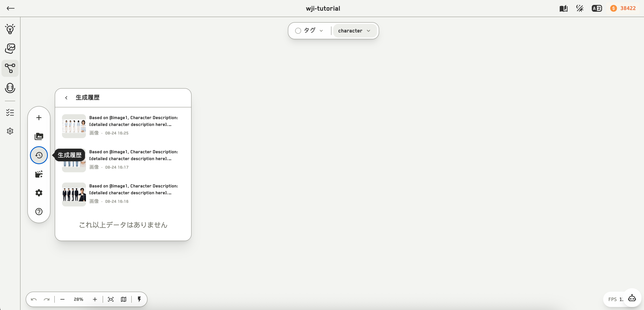
Task: Click the 38422 credits balance
Action: point(623,8)
